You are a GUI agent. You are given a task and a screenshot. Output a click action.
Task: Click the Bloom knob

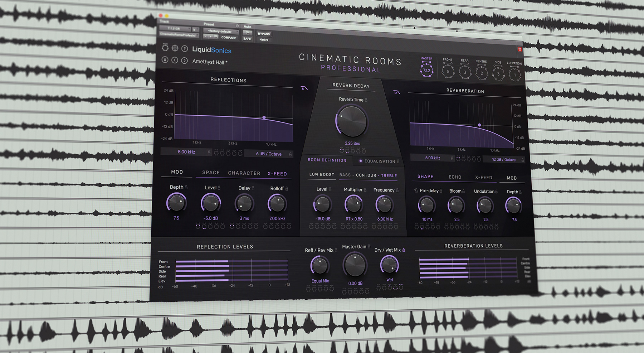pos(456,205)
